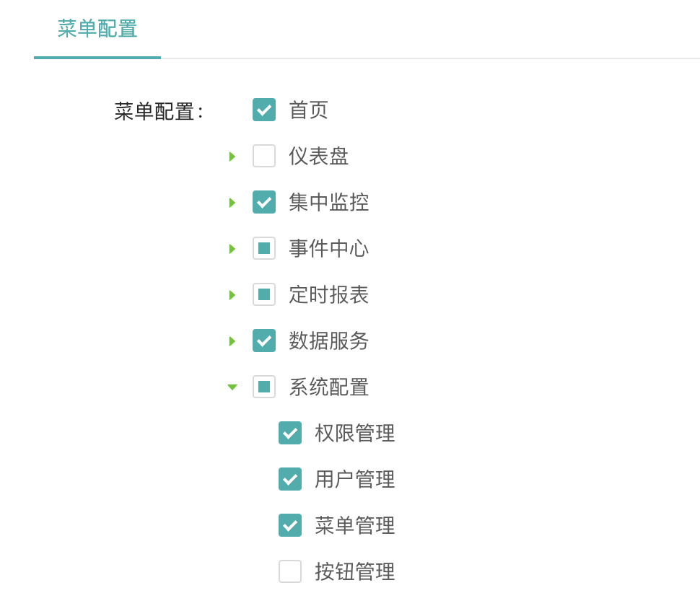700x606 pixels.
Task: Select the 用户管理 child label
Action: 355,479
